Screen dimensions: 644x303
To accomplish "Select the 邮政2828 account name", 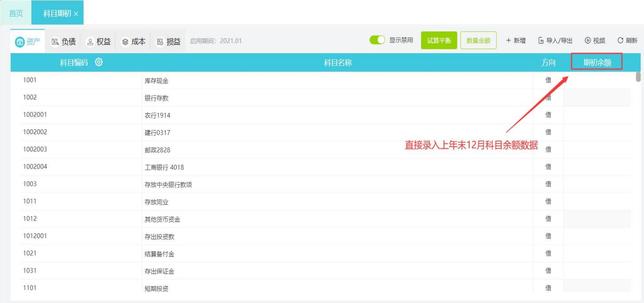I will (x=157, y=150).
